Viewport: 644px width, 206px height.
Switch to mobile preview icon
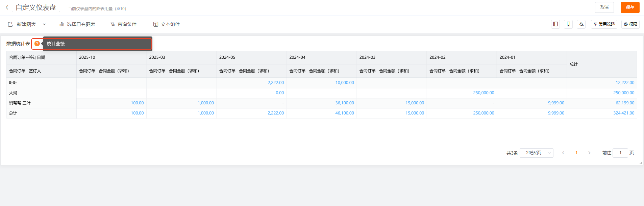coord(568,24)
